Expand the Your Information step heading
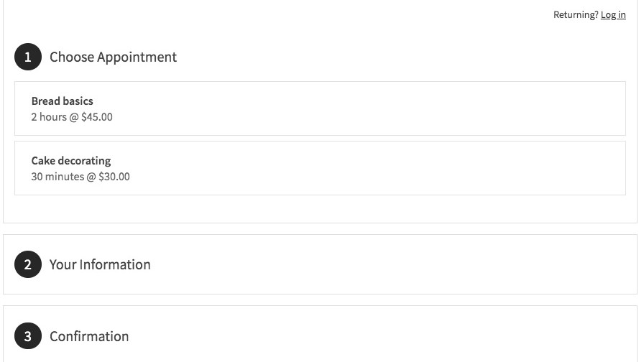 coord(100,264)
